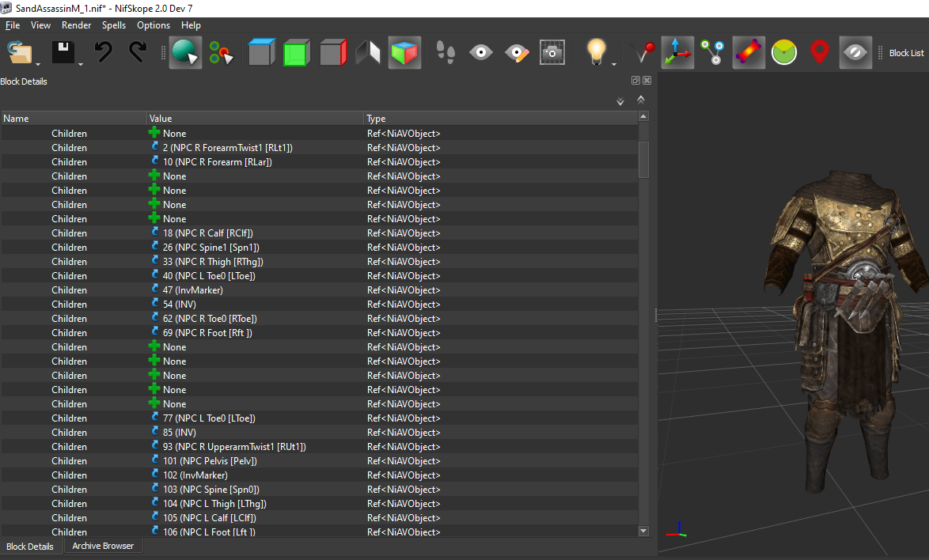Toggle the show collision capsule icon
The width and height of the screenshot is (929, 560).
pos(749,53)
